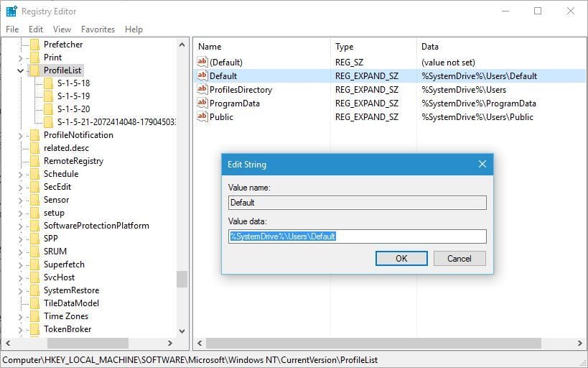588x368 pixels.
Task: Click the tree pane horizontal scrollbar thumb
Action: [x=88, y=343]
